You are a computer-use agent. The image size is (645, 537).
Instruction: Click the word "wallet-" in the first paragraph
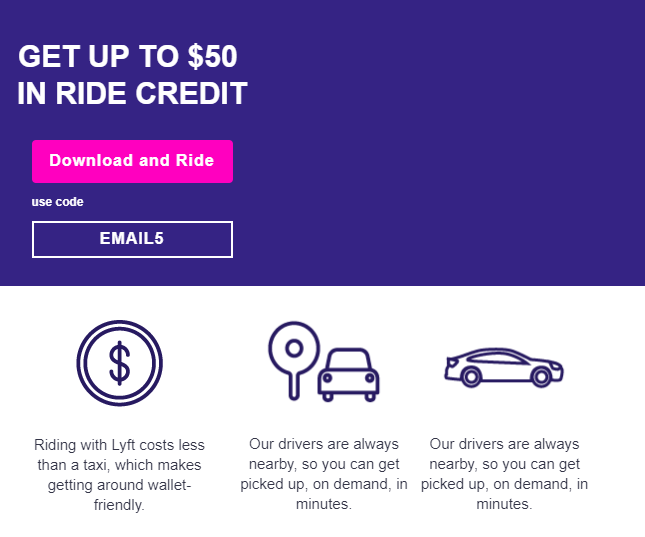coord(169,485)
